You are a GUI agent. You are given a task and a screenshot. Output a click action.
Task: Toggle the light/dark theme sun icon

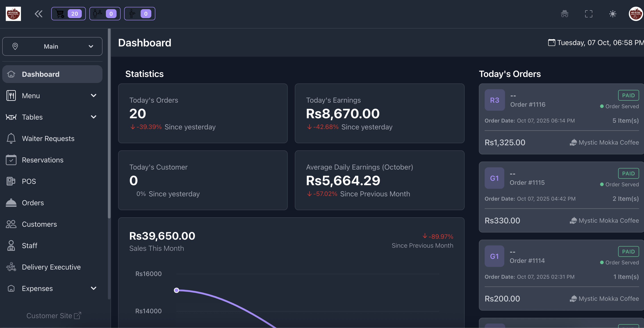(x=613, y=14)
